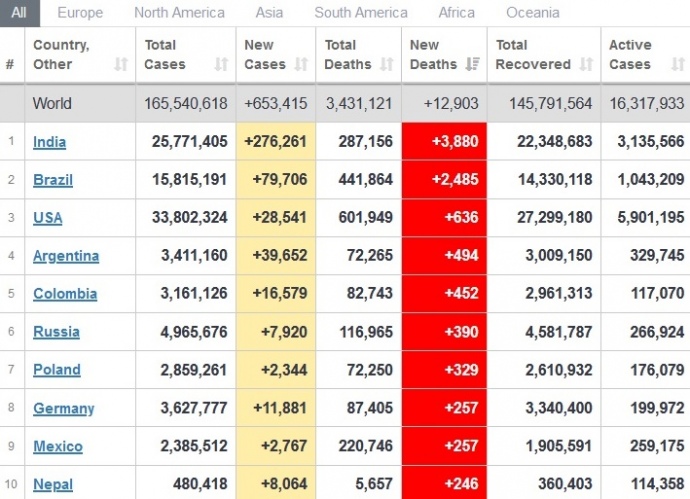Click New Cases sort arrows icon
The width and height of the screenshot is (690, 499).
(x=302, y=65)
